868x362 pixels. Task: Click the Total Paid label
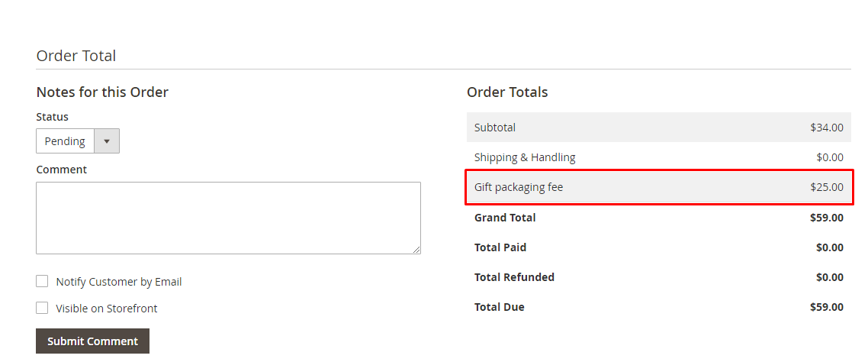click(500, 247)
